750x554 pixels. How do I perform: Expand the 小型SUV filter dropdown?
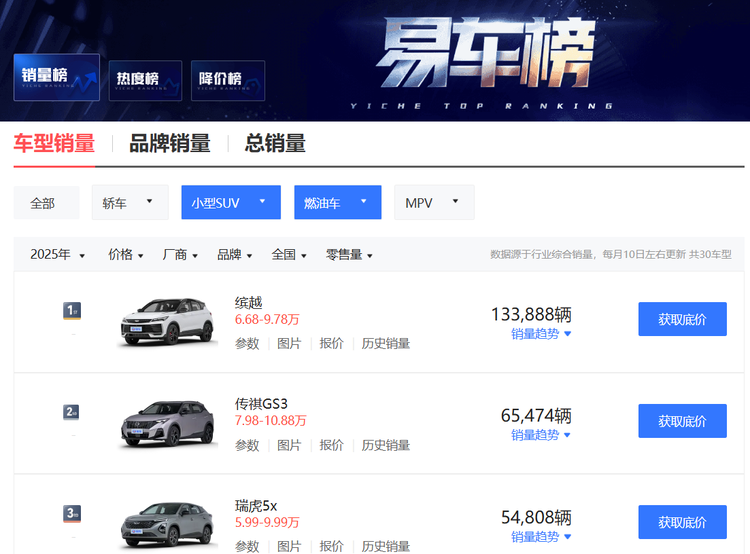[x=230, y=203]
